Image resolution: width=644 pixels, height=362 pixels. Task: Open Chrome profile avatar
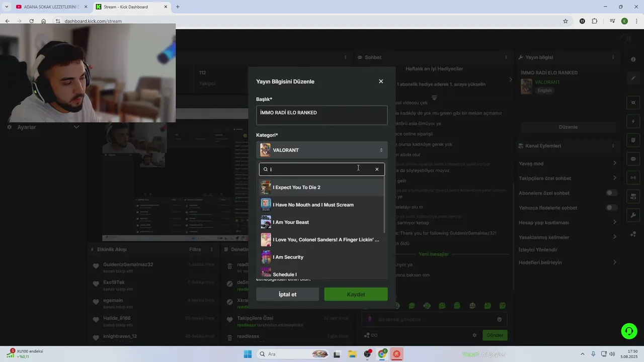click(x=624, y=21)
